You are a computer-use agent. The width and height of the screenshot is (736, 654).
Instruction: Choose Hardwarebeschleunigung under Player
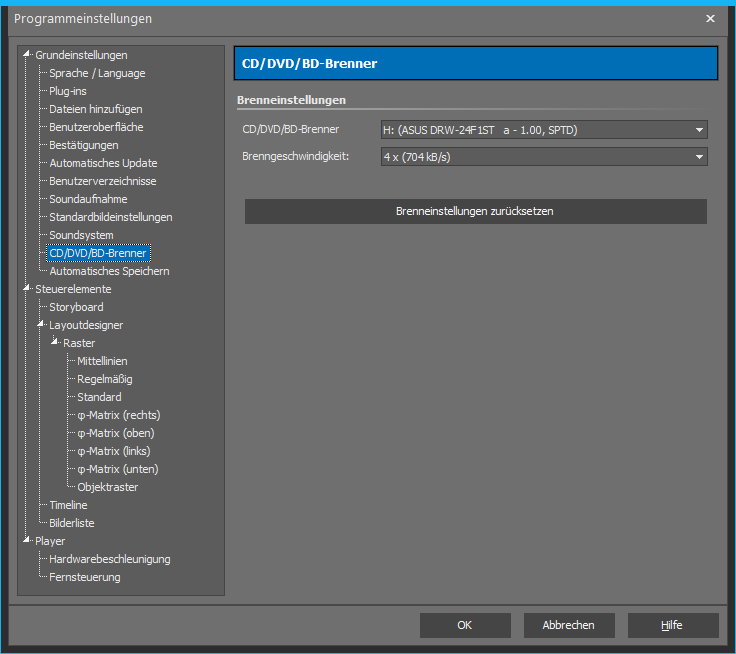point(110,559)
